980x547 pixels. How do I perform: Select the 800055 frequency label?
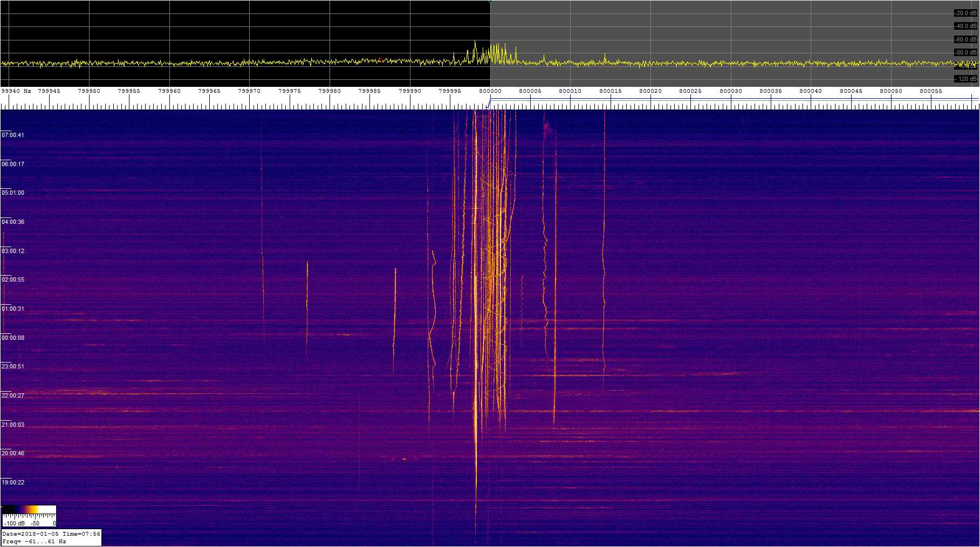point(931,91)
